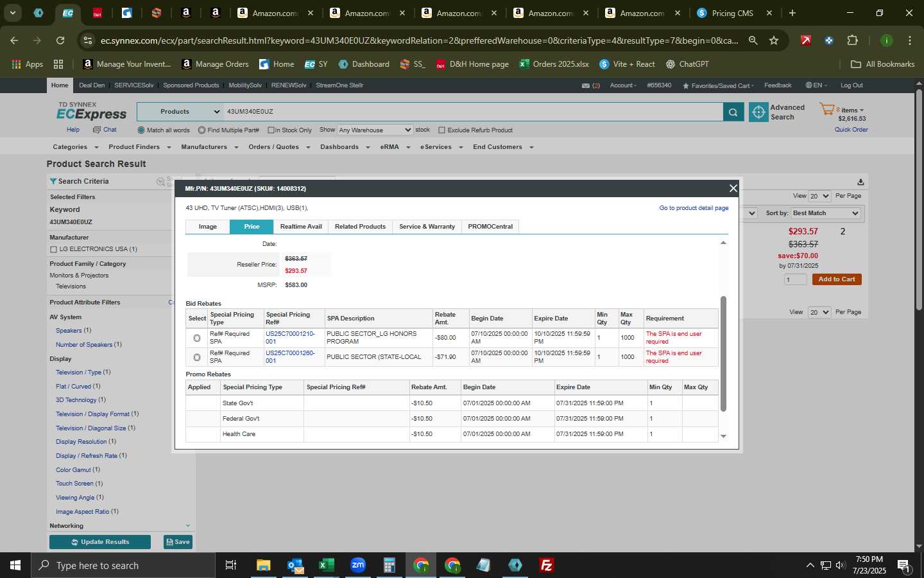Select PUBLIC SECTOR STATE-LOCAL rebate radio
Viewport: 924px width, 578px height.
(x=196, y=357)
